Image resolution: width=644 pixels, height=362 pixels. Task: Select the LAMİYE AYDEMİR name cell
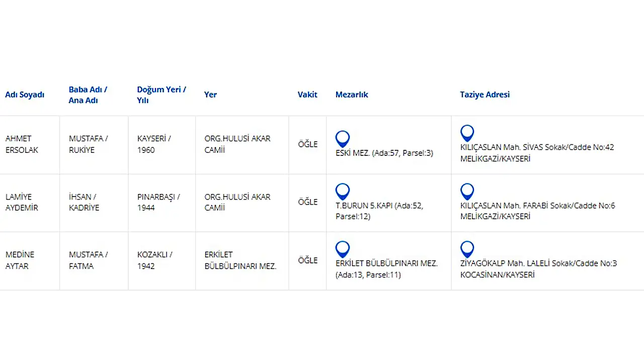click(x=22, y=202)
